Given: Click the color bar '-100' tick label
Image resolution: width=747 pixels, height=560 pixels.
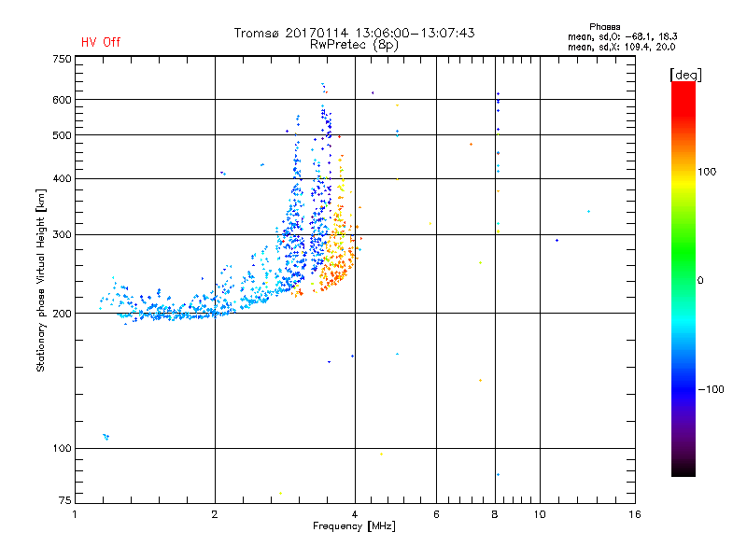Looking at the screenshot, I should click(712, 389).
